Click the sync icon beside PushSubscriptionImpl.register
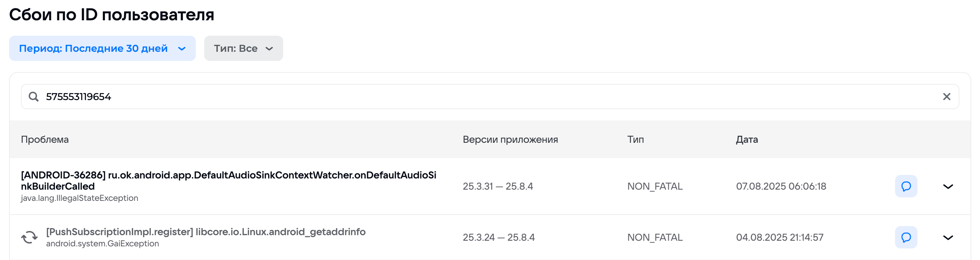Viewport: 980px width, 260px height. coord(29,237)
